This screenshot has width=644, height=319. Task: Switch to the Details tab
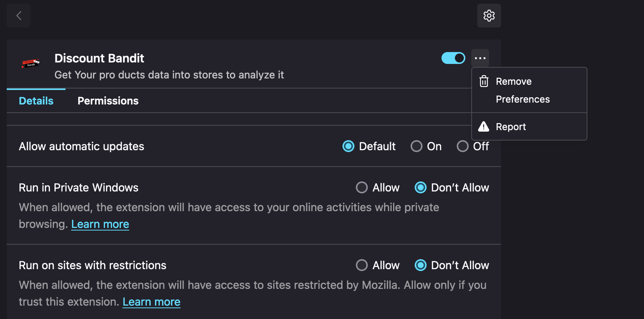click(36, 101)
